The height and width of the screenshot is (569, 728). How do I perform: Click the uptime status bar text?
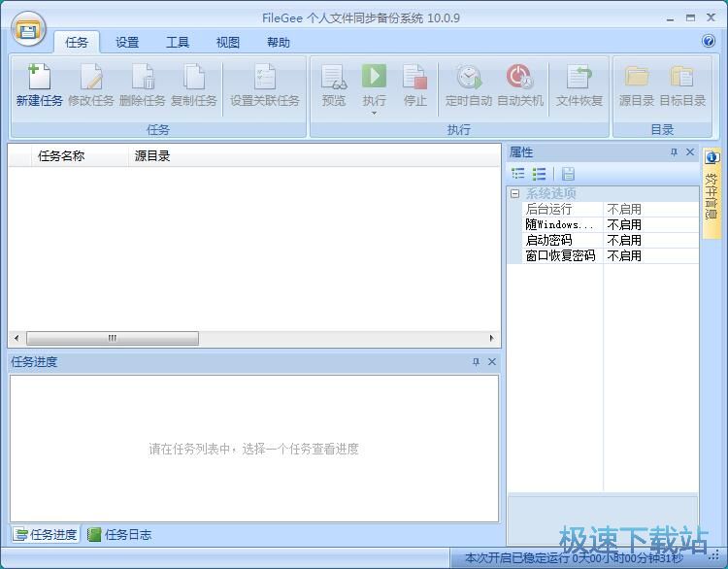pyautogui.click(x=574, y=557)
